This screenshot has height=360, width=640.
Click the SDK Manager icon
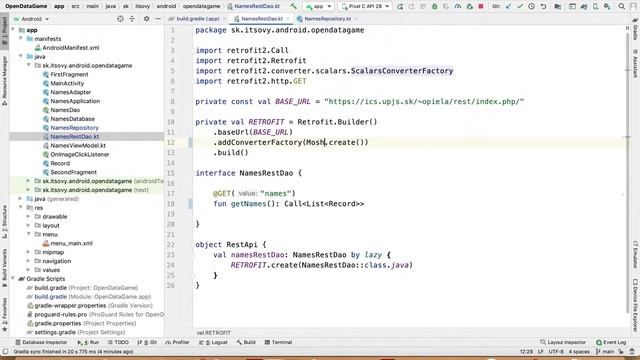tap(607, 7)
